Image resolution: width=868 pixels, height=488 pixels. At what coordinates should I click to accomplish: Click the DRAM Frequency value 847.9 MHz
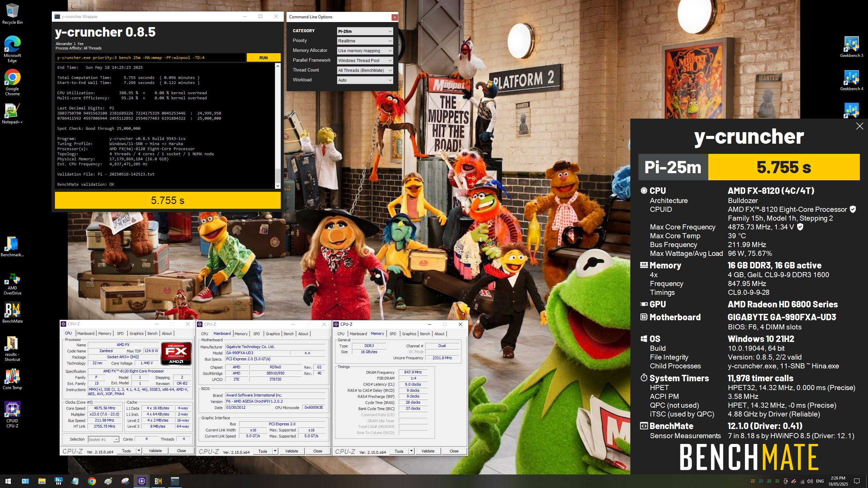pyautogui.click(x=413, y=372)
